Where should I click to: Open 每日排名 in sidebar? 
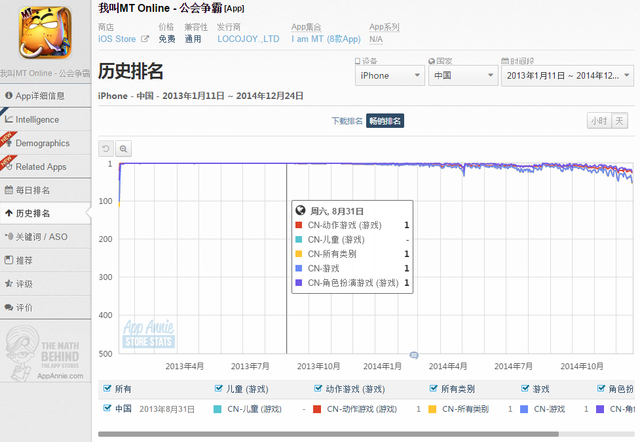point(45,190)
